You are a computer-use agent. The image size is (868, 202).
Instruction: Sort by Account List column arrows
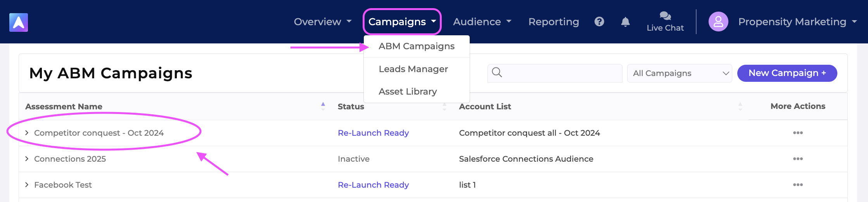point(740,107)
